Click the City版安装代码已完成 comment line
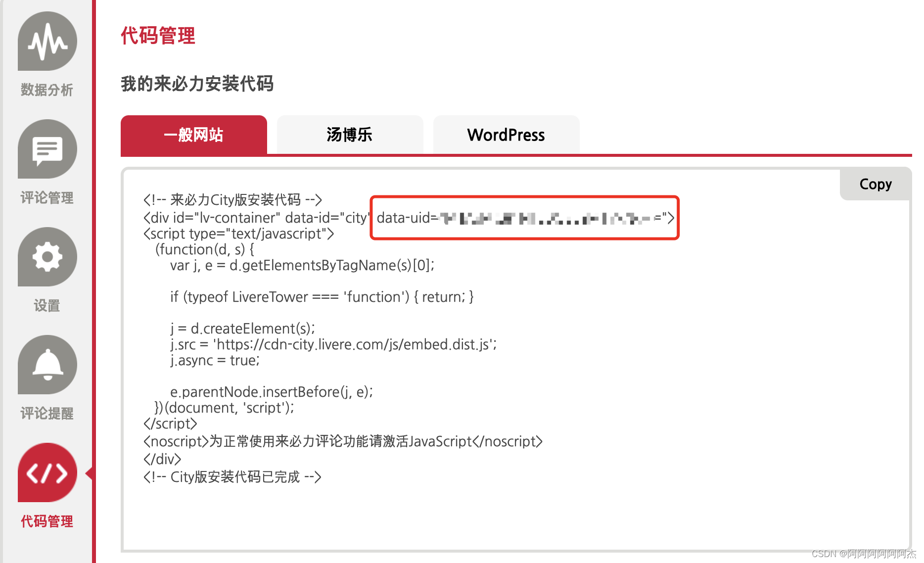The width and height of the screenshot is (924, 563). [x=232, y=477]
